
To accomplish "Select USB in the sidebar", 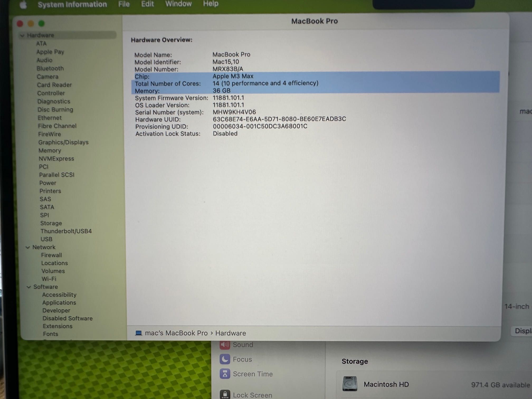I will coord(46,239).
